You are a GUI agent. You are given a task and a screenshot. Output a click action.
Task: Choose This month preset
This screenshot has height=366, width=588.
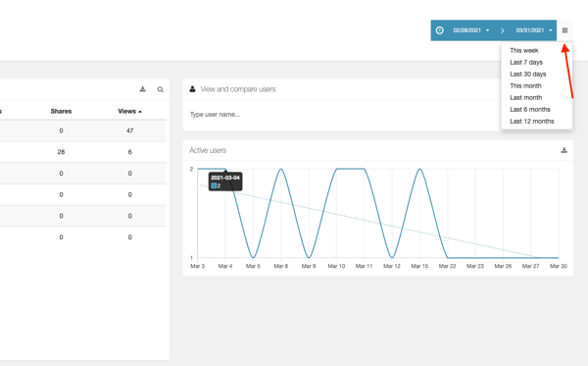525,86
